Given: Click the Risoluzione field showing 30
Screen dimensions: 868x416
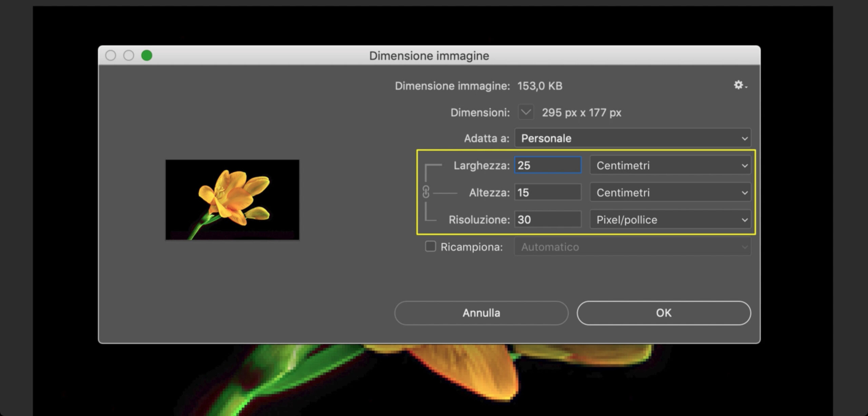Looking at the screenshot, I should [x=548, y=219].
